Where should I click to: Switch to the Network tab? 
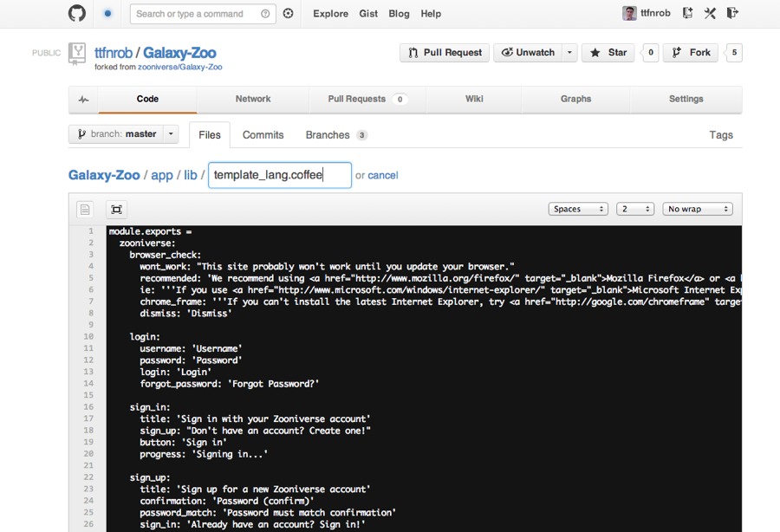coord(253,100)
